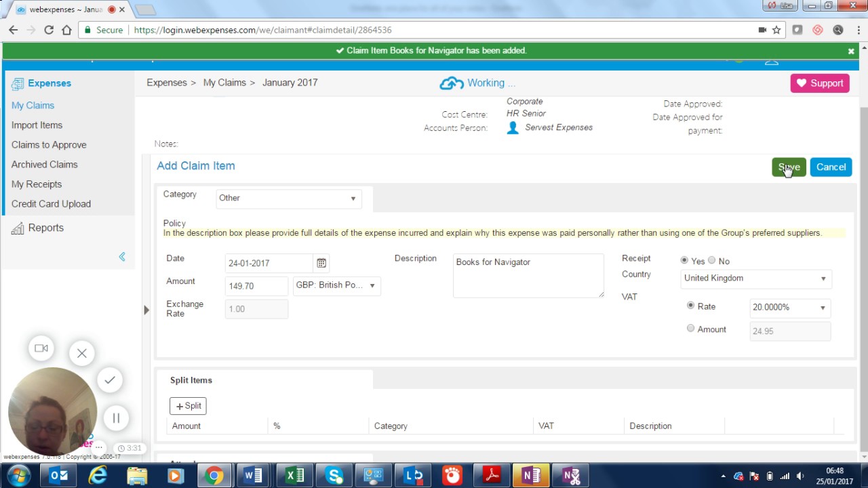Viewport: 868px width, 488px height.
Task: Open the currency dropdown GBP British Pound
Action: click(337, 285)
